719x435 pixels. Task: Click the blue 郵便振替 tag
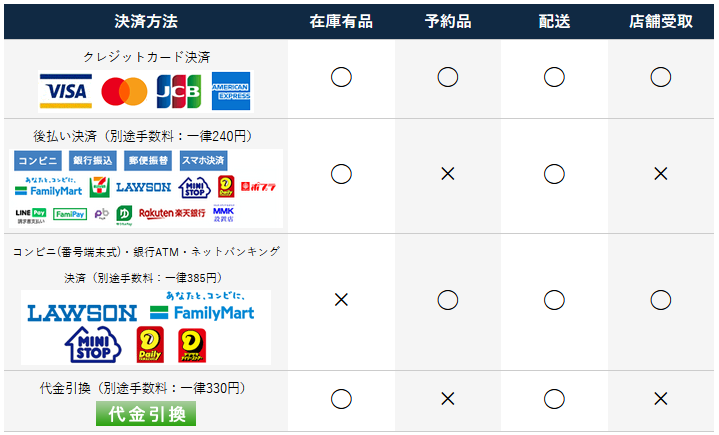[x=148, y=160]
